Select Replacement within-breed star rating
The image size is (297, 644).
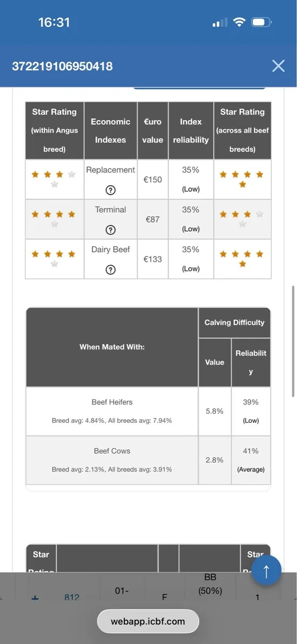[x=54, y=179]
